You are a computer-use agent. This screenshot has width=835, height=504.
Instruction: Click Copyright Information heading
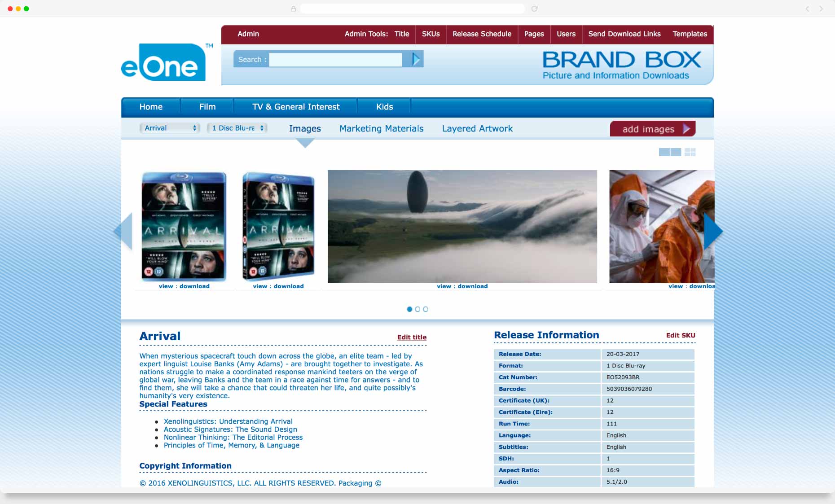[x=185, y=466]
